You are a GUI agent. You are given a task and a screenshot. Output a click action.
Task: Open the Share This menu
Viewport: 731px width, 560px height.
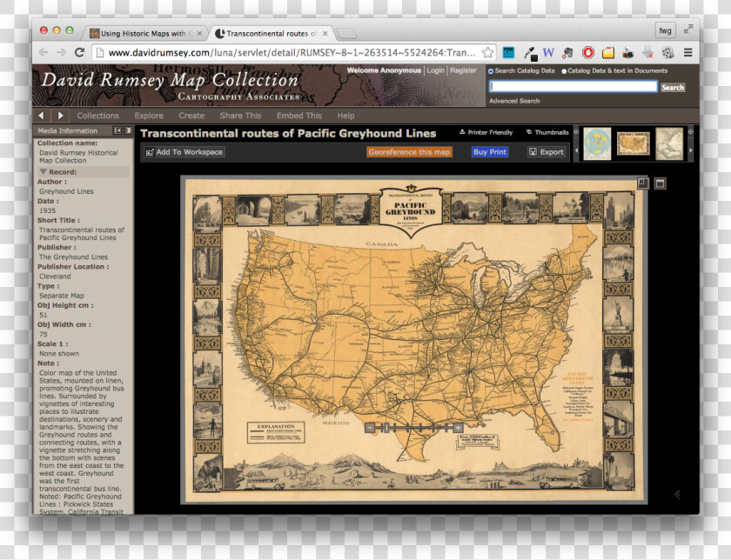click(240, 116)
